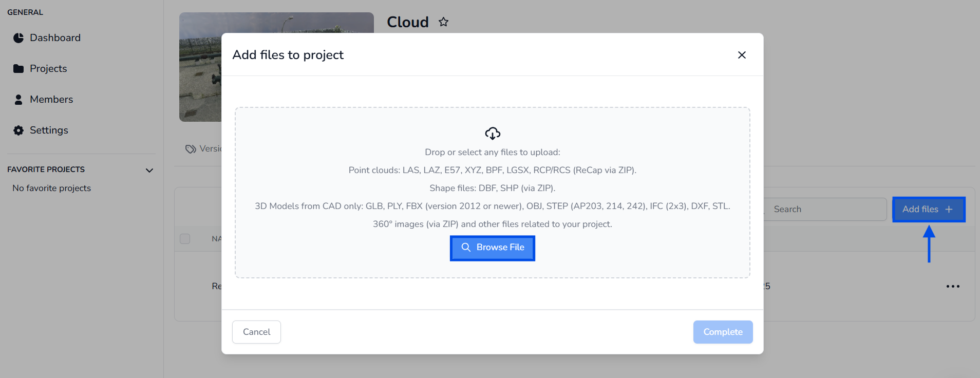Click the Browse File button

pos(493,248)
